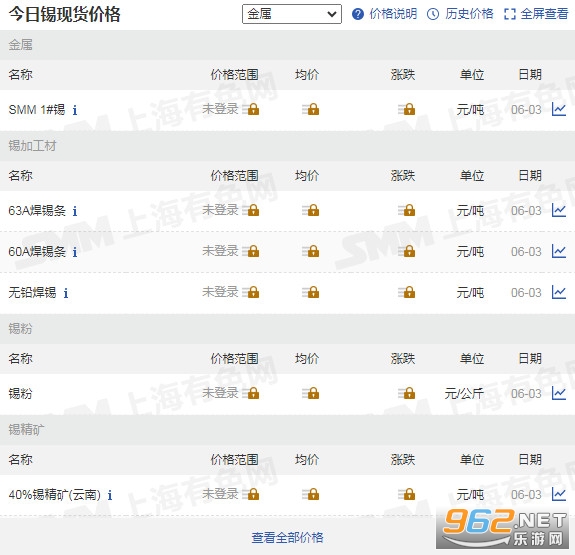
Task: Click the 锡粉 product name in table
Action: 21,394
